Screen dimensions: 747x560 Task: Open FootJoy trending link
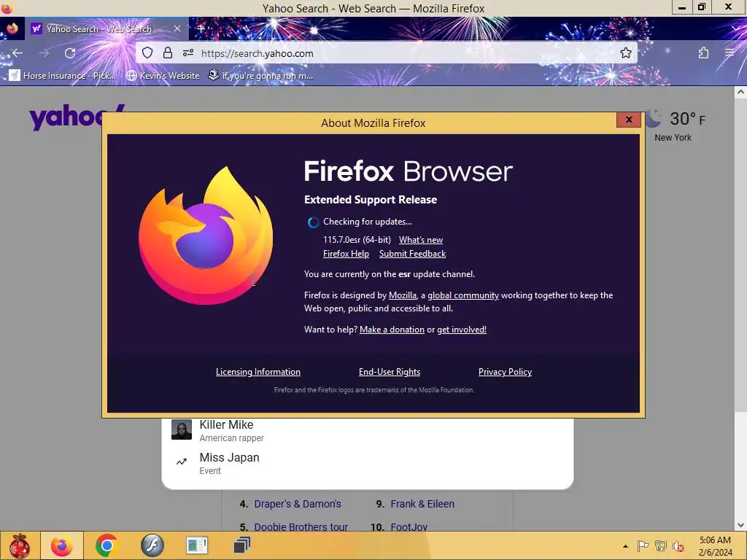click(409, 527)
